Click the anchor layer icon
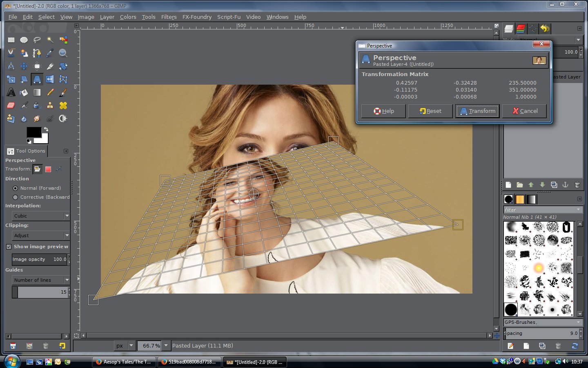This screenshot has width=588, height=368. point(566,185)
